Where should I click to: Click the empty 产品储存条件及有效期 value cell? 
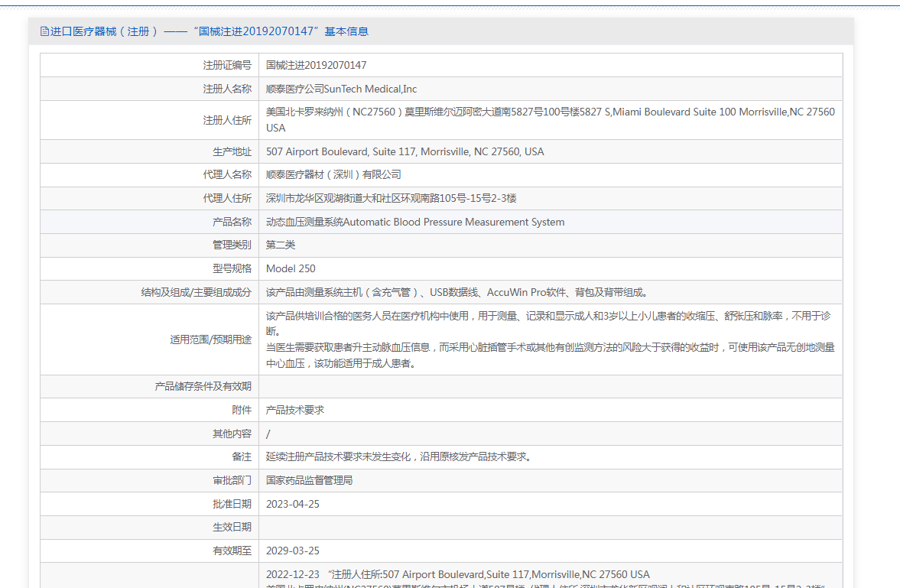[x=550, y=387]
